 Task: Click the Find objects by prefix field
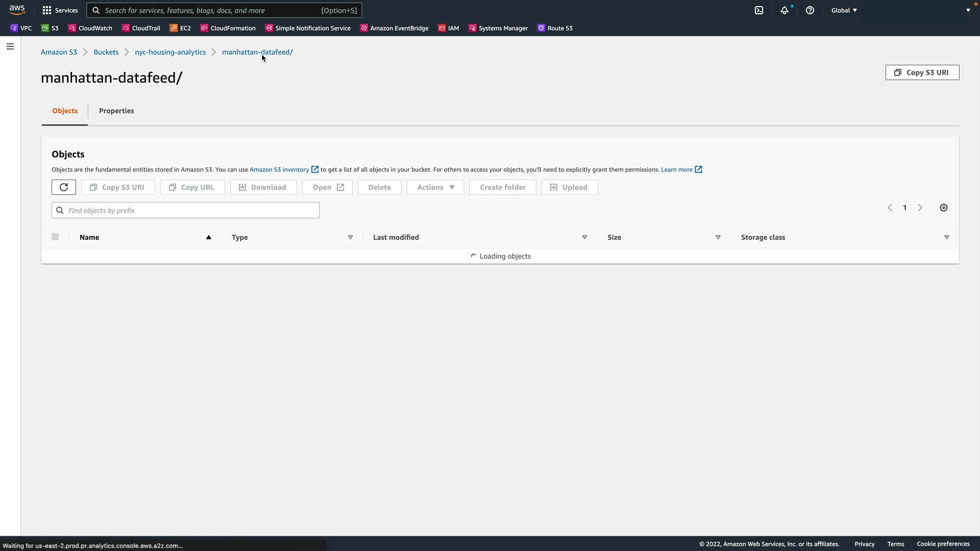(x=186, y=210)
